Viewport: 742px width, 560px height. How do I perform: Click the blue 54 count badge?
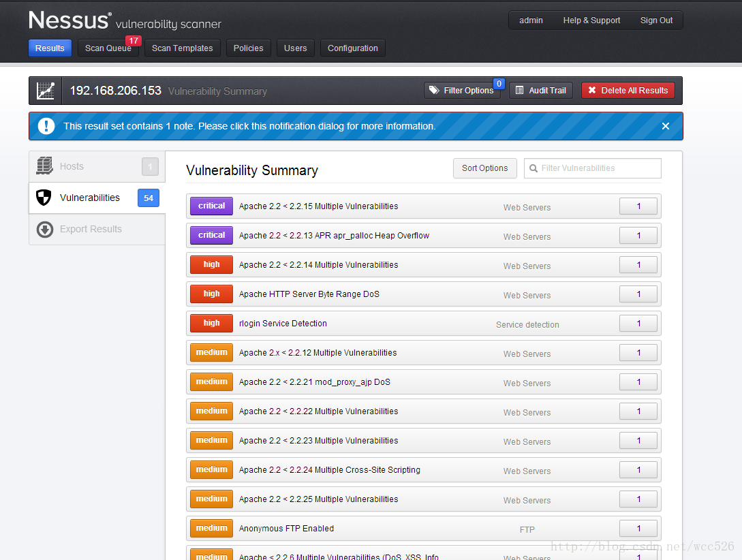click(x=149, y=198)
